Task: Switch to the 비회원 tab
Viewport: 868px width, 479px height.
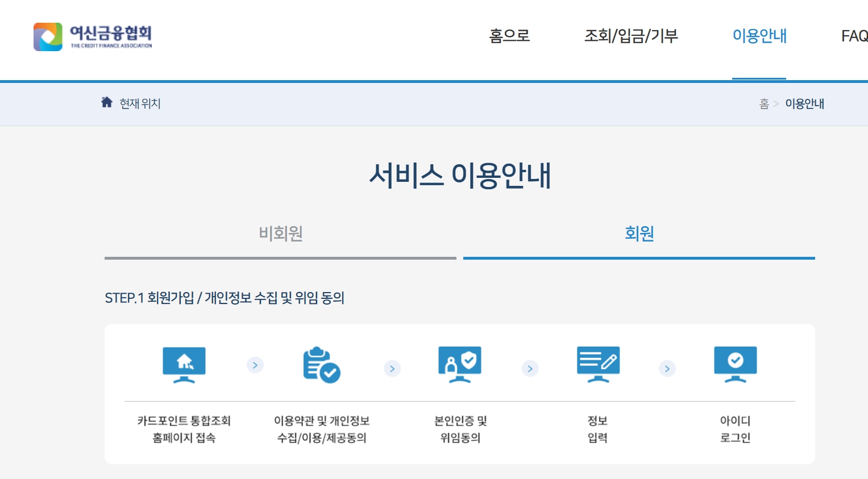Action: (280, 234)
